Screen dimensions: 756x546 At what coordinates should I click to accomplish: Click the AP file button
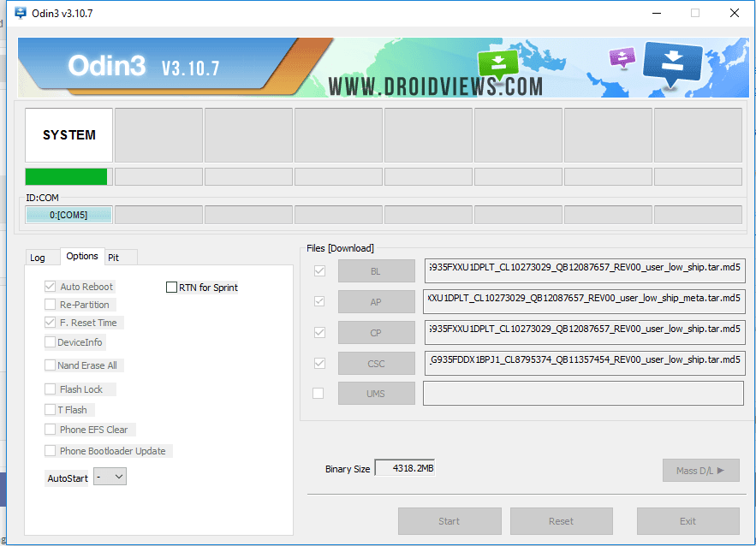click(x=376, y=302)
